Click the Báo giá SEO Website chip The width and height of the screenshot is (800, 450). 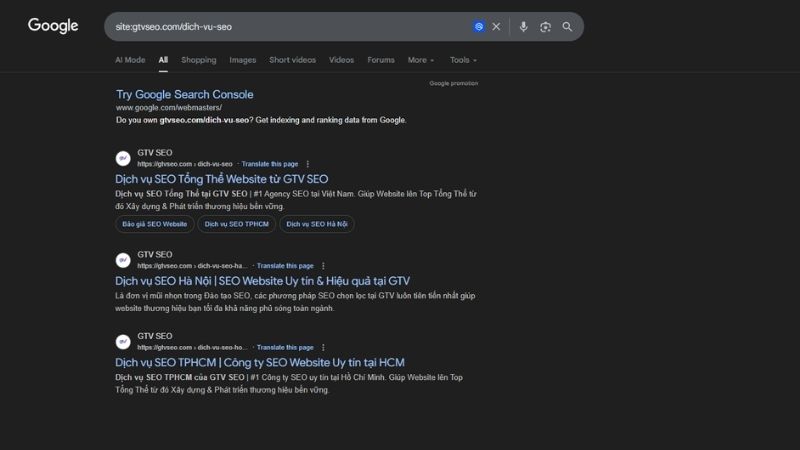click(155, 224)
